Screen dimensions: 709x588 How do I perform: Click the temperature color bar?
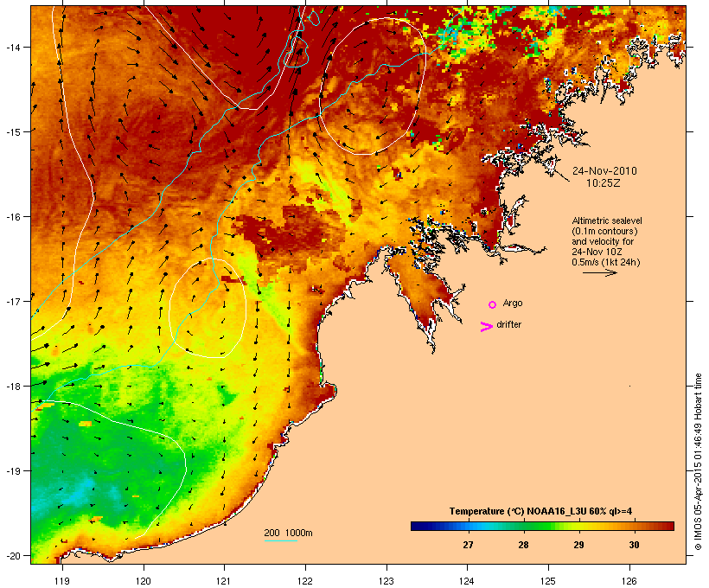point(542,526)
